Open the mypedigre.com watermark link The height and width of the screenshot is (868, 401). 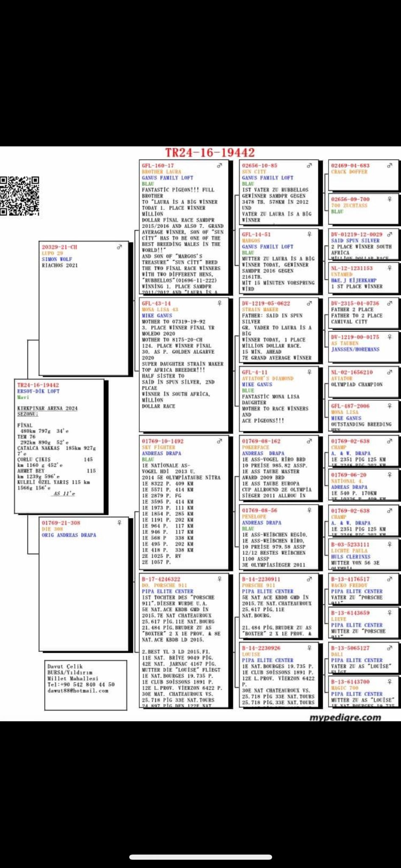pos(345,717)
